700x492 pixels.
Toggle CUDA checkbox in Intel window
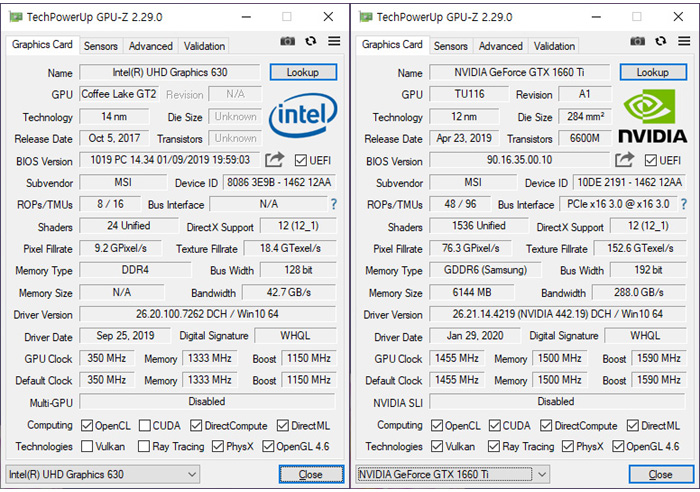144,425
